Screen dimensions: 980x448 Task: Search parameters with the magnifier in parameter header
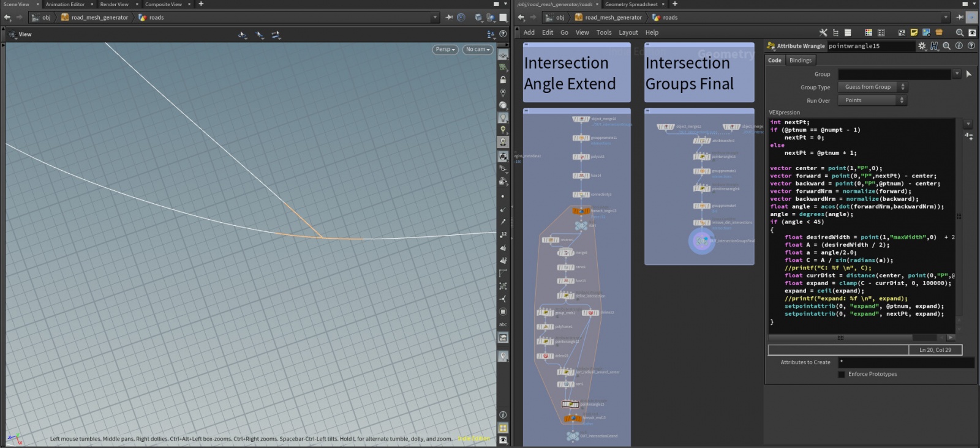click(946, 46)
